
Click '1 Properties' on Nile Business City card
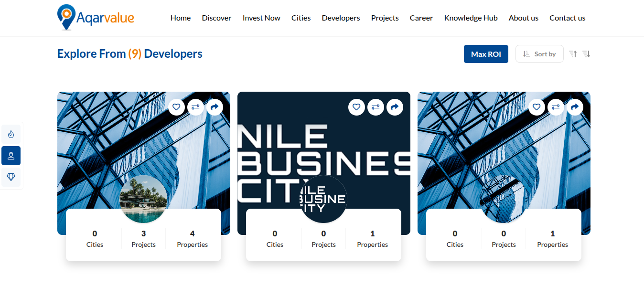373,239
